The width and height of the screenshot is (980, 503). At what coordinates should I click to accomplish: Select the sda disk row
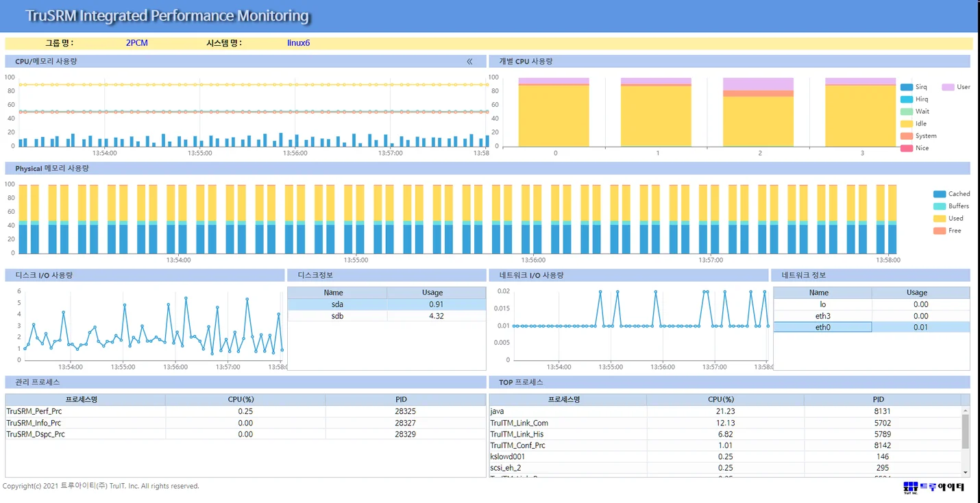tap(387, 304)
